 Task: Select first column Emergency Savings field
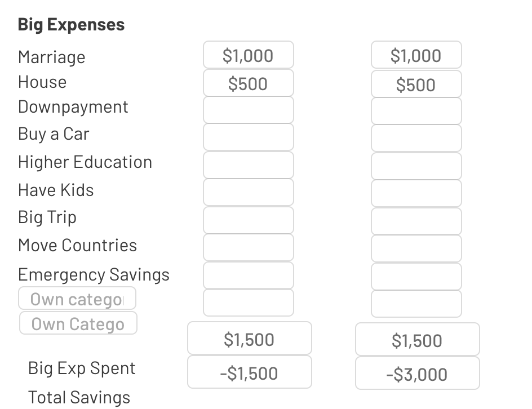[x=249, y=275]
